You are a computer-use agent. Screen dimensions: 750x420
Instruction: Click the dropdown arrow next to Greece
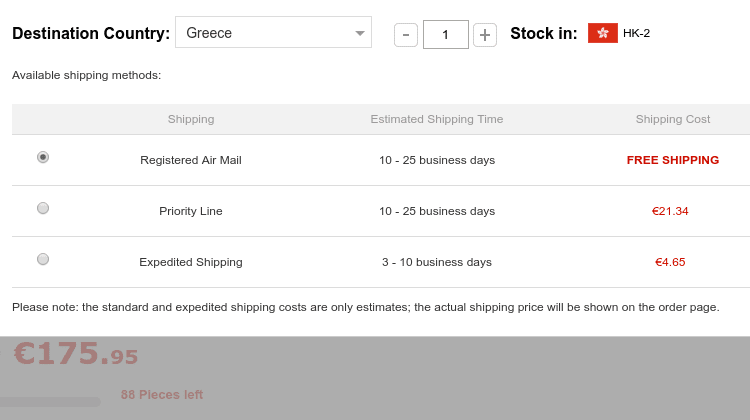[360, 33]
